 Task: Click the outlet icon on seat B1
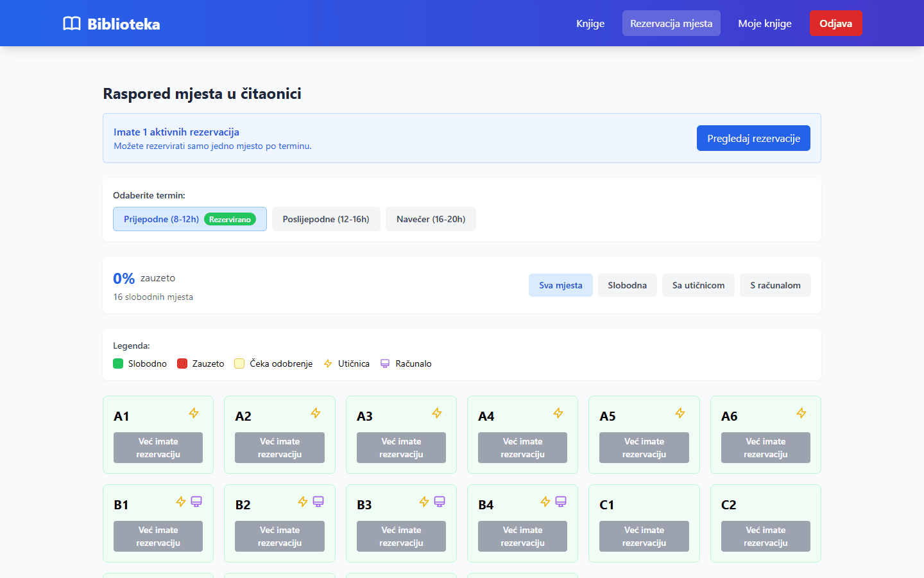click(181, 502)
